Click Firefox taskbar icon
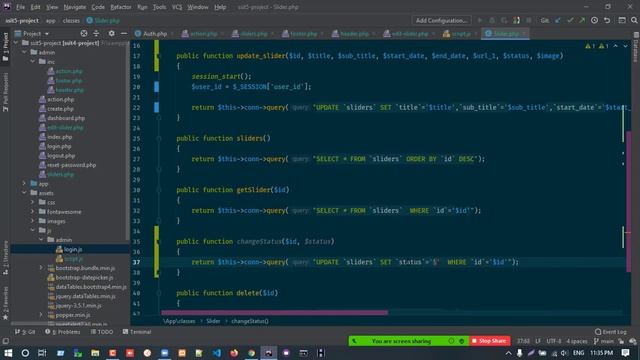This screenshot has height=360, width=640. point(234,353)
